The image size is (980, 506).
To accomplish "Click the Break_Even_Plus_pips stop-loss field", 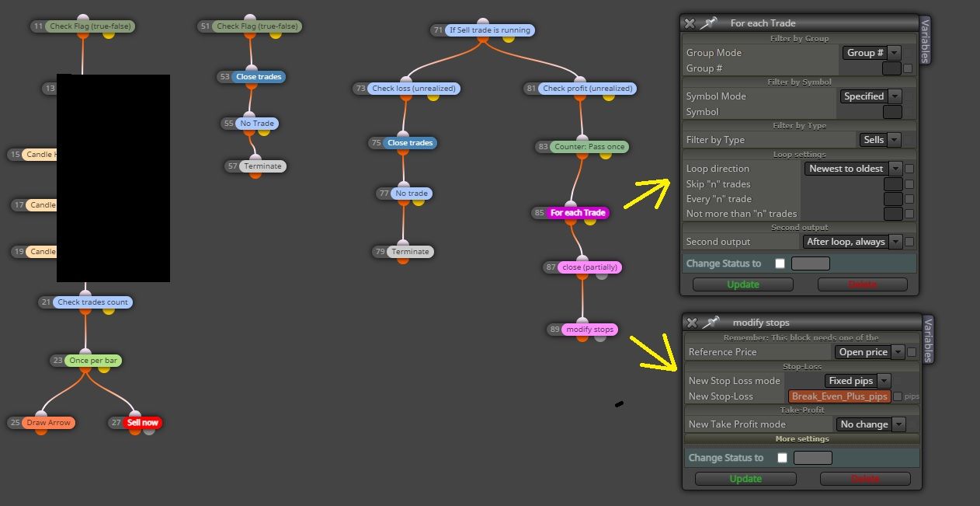I will click(x=839, y=396).
